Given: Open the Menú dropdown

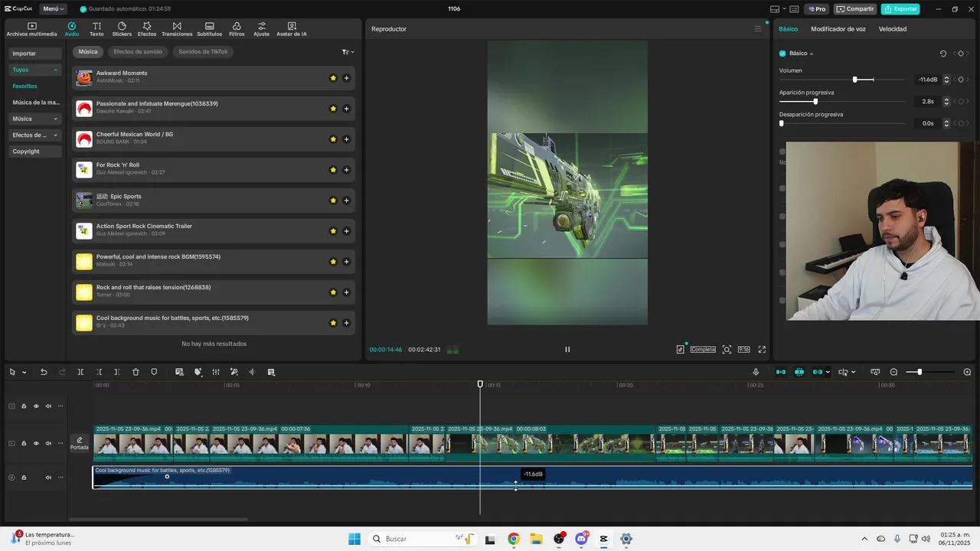Looking at the screenshot, I should tap(53, 9).
